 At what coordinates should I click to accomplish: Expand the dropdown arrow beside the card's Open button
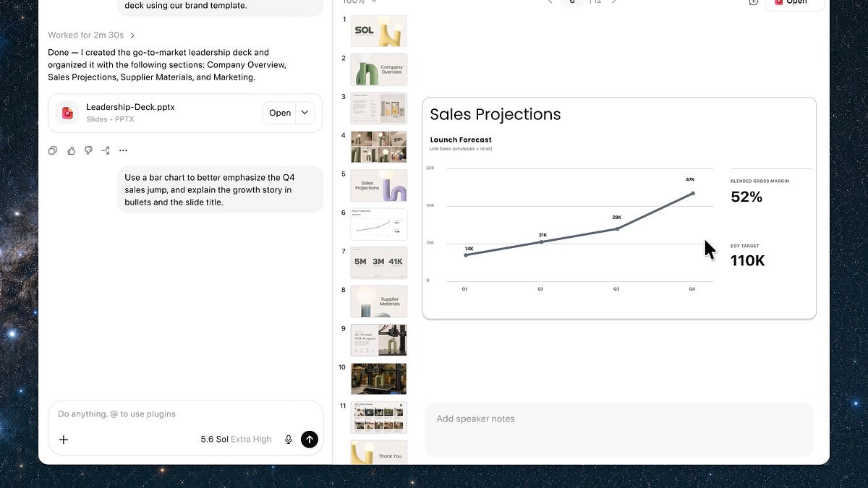pyautogui.click(x=305, y=113)
